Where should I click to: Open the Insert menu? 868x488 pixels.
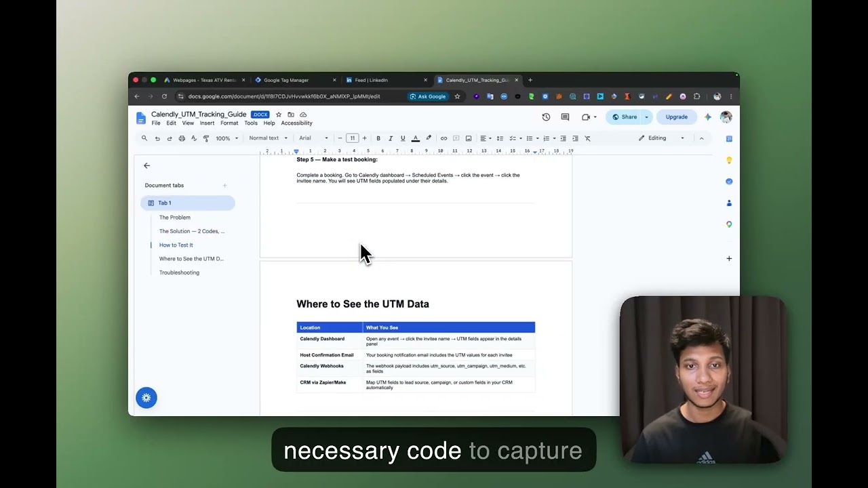click(207, 123)
